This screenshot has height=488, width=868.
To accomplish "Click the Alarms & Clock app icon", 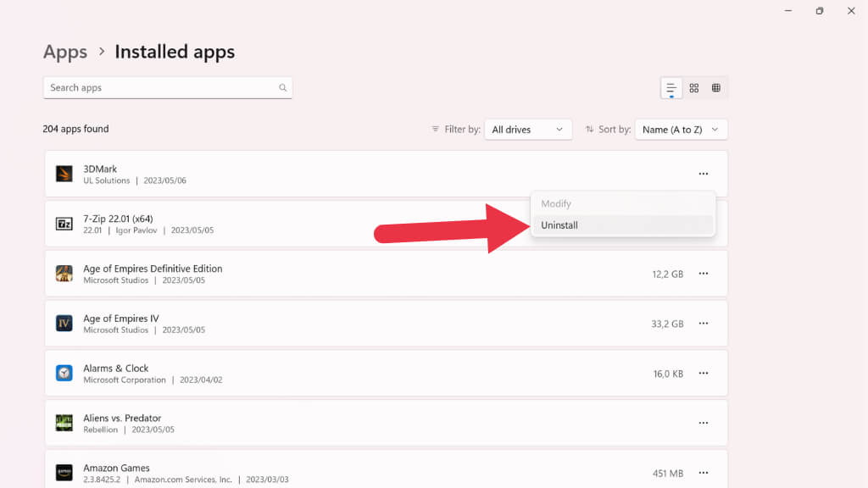I will [64, 373].
